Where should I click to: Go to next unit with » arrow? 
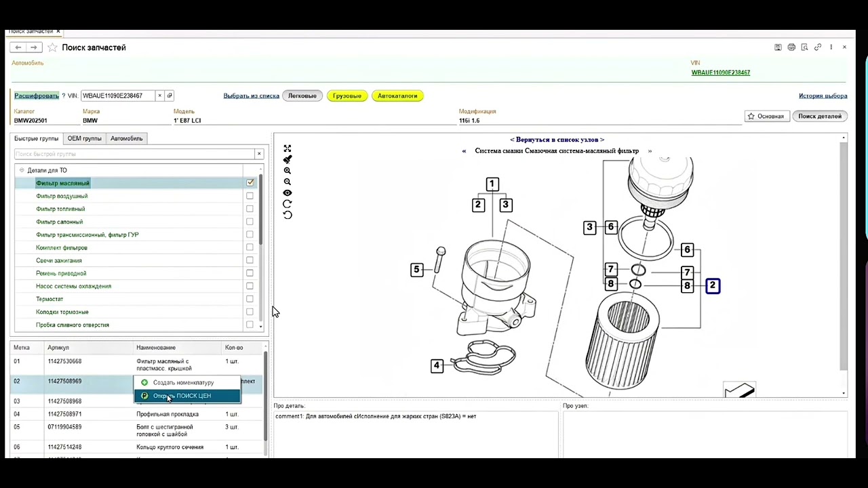point(650,151)
